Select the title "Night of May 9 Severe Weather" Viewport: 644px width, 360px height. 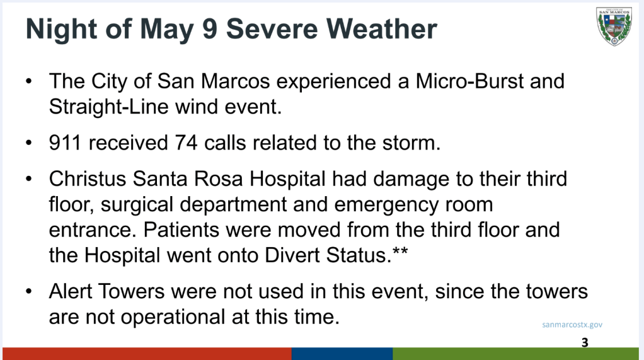pos(231,30)
